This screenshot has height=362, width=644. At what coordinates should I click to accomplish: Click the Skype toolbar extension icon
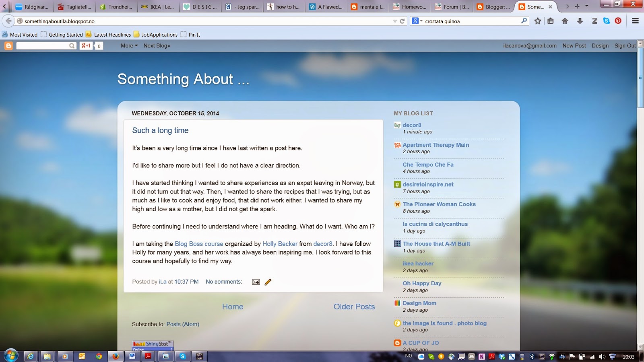pos(607,21)
